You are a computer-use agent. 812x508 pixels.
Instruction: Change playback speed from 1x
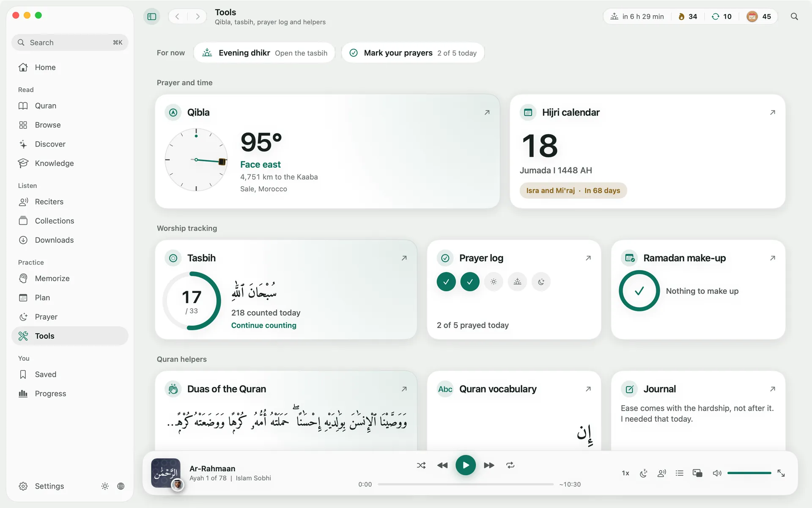pos(625,473)
